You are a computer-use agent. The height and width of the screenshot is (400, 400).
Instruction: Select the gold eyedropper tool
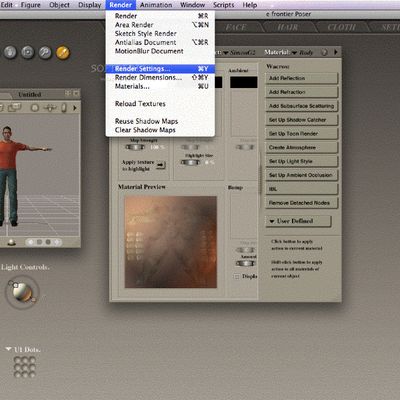(63, 52)
